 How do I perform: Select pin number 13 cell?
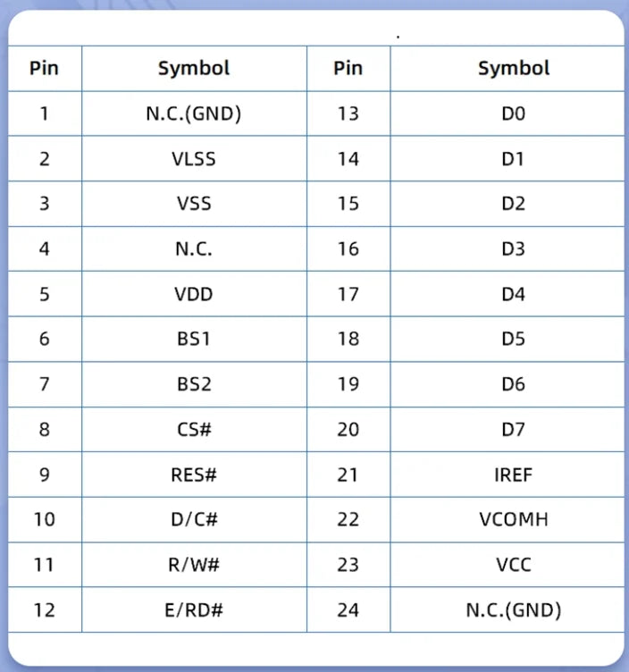[x=348, y=113]
